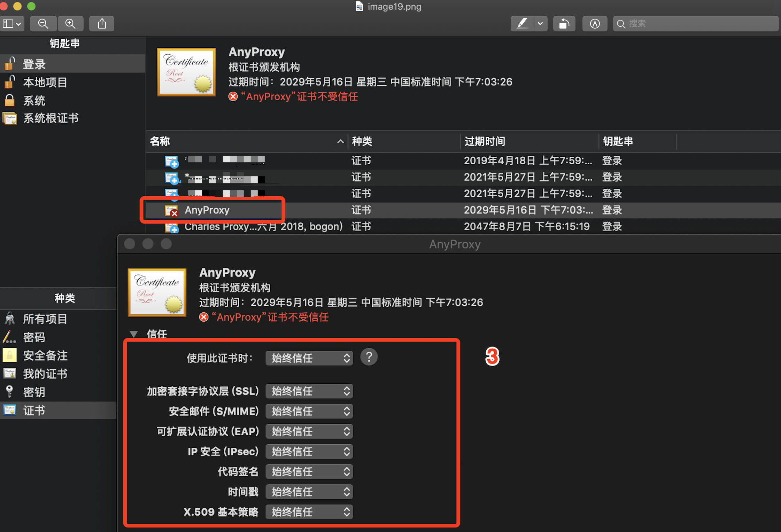Click the rotate image icon
Image resolution: width=781 pixels, height=532 pixels.
[564, 24]
